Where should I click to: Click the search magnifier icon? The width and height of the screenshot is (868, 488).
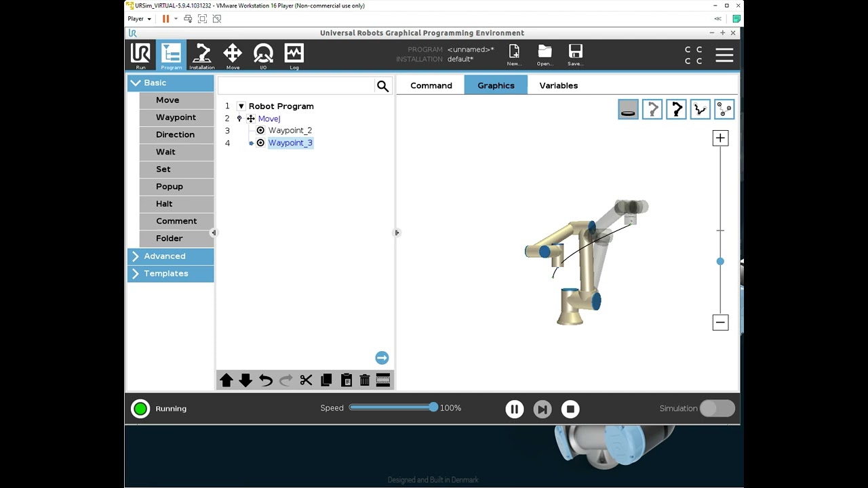point(382,86)
